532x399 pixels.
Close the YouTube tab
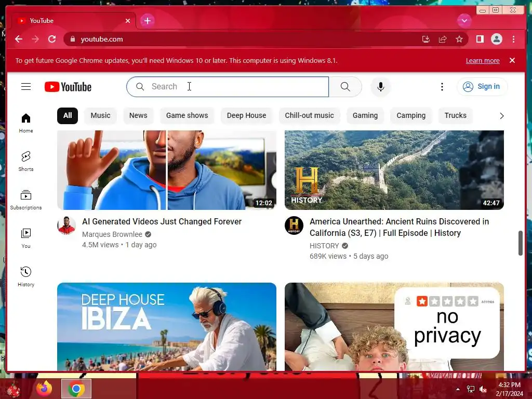click(128, 21)
